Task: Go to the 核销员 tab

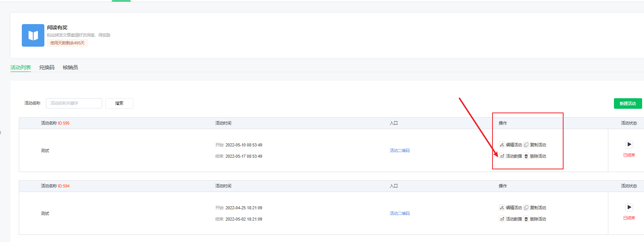Action: 70,67
